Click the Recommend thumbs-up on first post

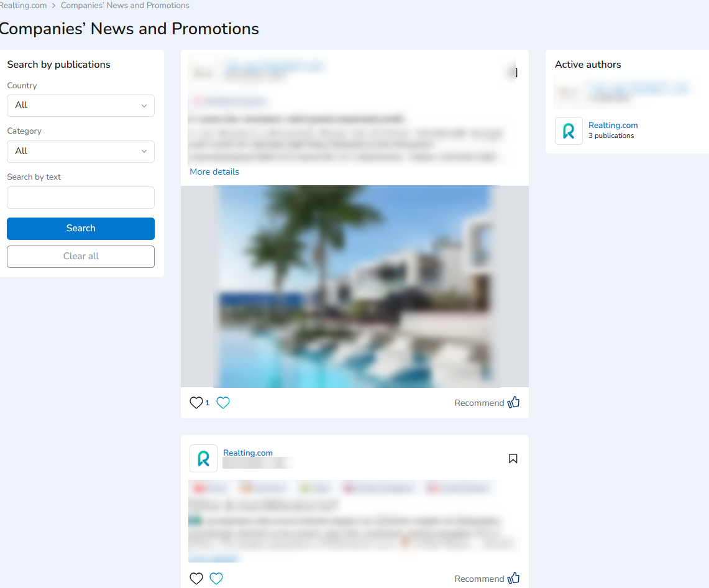click(x=514, y=402)
